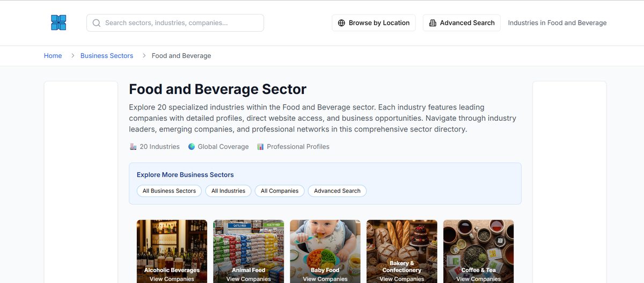644x283 pixels.
Task: Click the chart icon next to Professional Profiles
Action: (x=260, y=147)
